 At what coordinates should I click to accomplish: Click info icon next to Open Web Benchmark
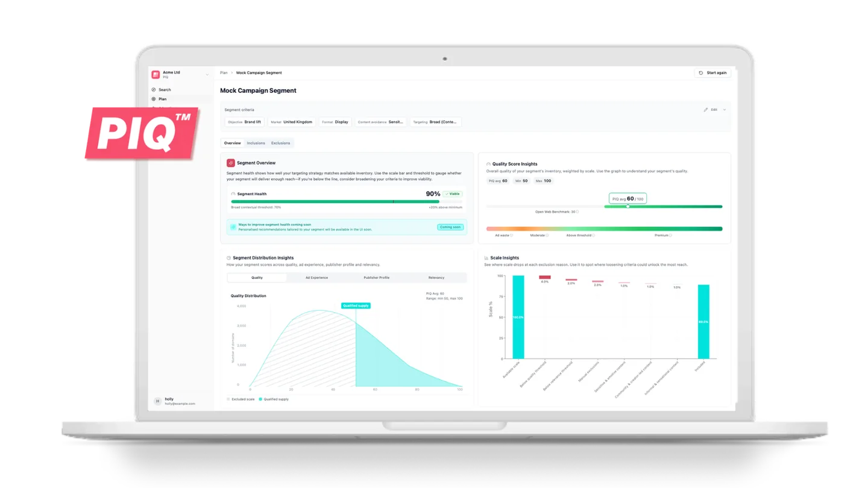point(577,212)
